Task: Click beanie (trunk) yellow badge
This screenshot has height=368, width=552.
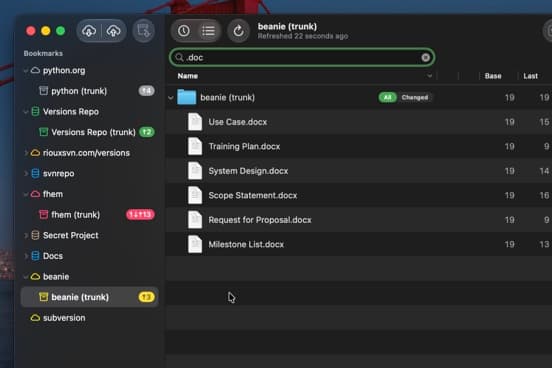Action: tap(146, 297)
